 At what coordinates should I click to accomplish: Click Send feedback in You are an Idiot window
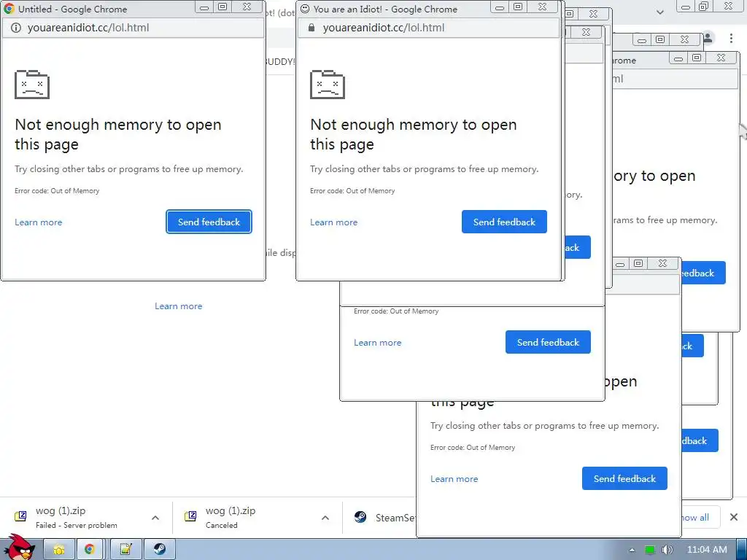coord(504,222)
